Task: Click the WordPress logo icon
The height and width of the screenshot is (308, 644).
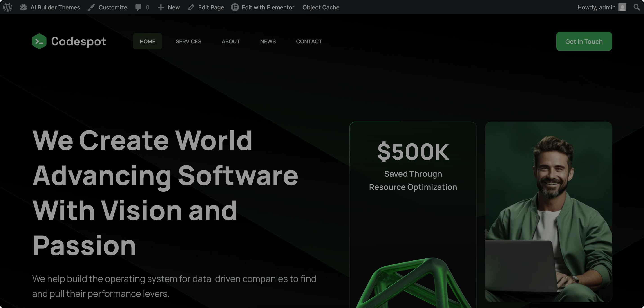Action: click(8, 7)
